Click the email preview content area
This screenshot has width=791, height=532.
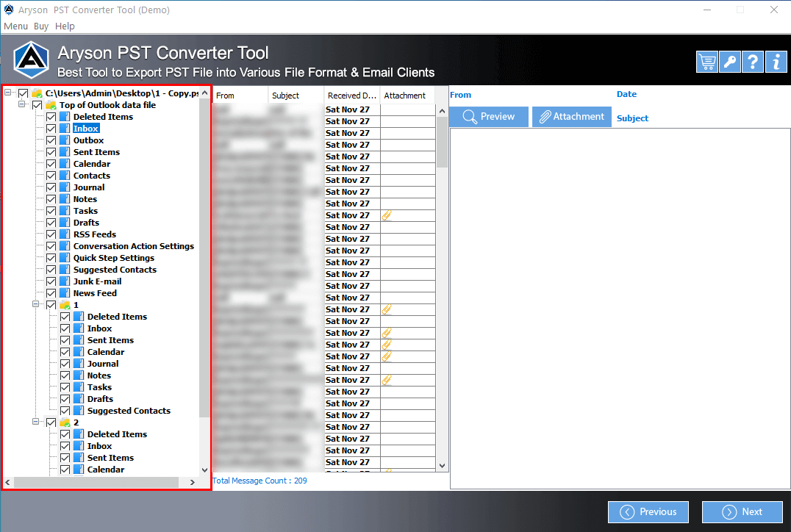tap(620, 309)
